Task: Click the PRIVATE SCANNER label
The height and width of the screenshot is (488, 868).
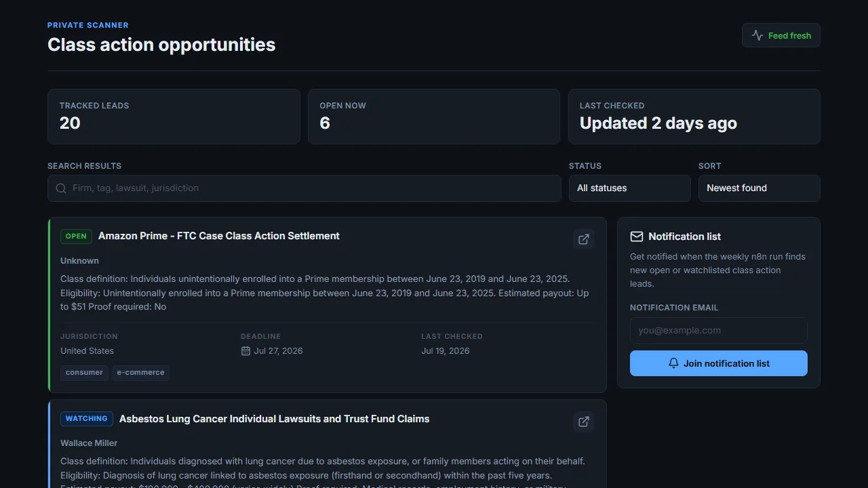Action: pyautogui.click(x=88, y=25)
